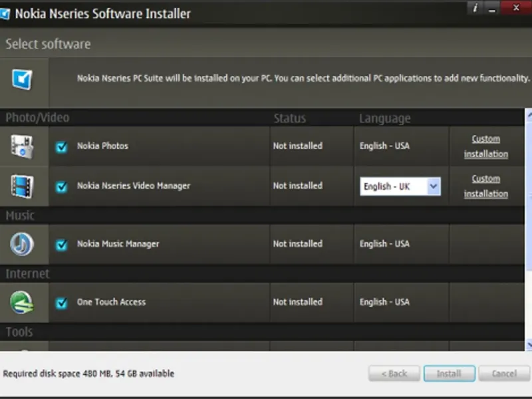Screen dimensions: 532x399
Task: Open Custom installation link for Nokia Photos
Action: [x=486, y=146]
